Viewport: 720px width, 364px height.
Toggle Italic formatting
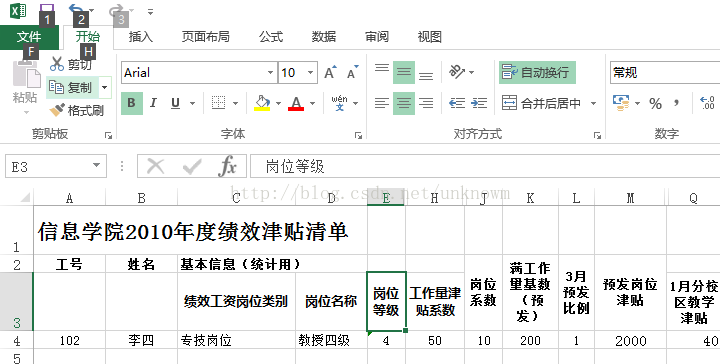click(x=153, y=103)
